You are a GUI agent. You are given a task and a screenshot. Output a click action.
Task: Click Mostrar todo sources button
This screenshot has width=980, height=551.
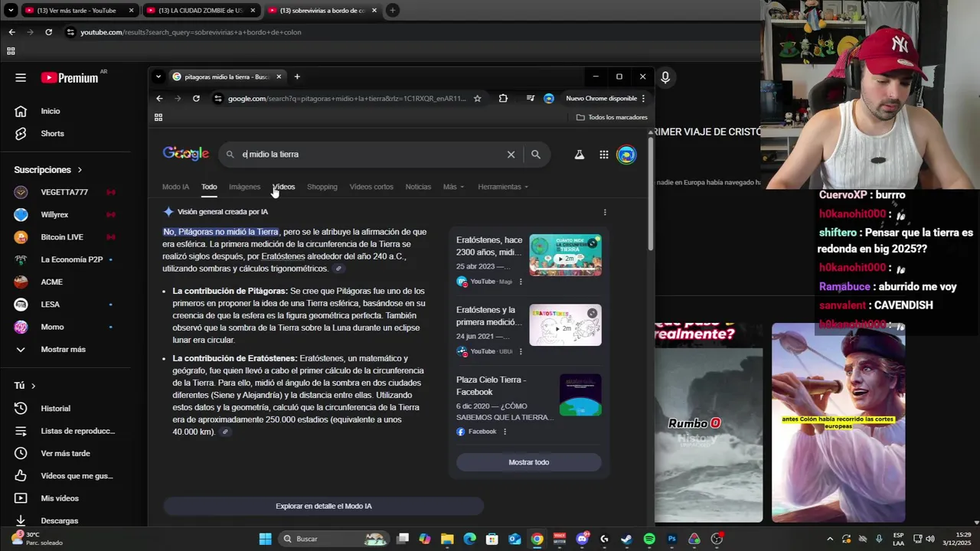[x=529, y=462]
